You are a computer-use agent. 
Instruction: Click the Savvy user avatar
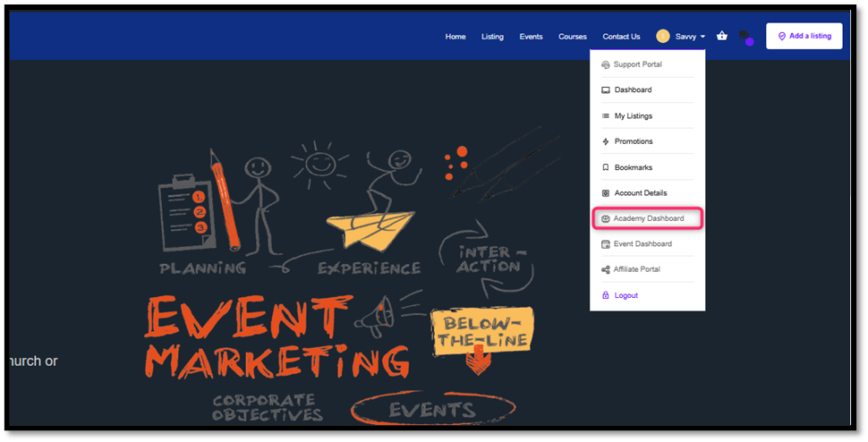tap(662, 36)
